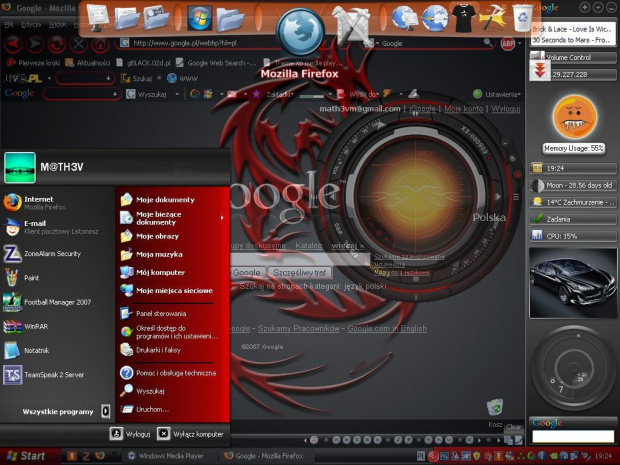Open Kosz recycle bin on desktop
Viewport: 620px width, 465px height.
(494, 410)
